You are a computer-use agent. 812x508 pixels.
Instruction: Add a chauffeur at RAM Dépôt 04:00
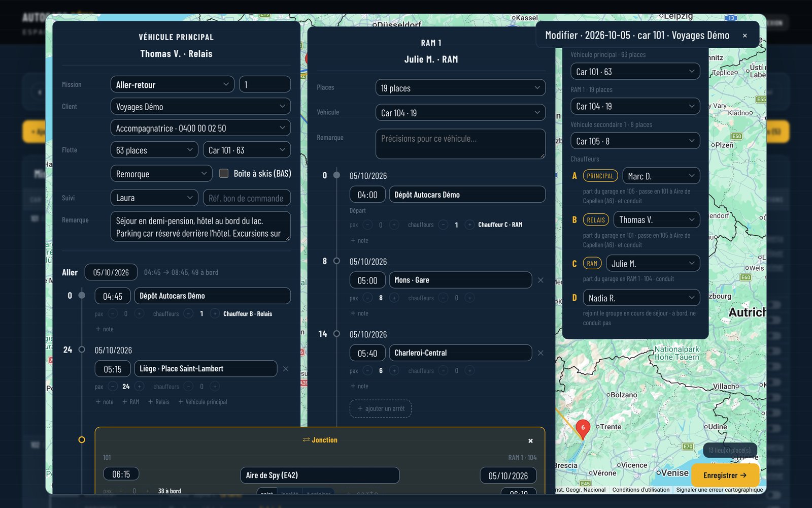pos(470,225)
